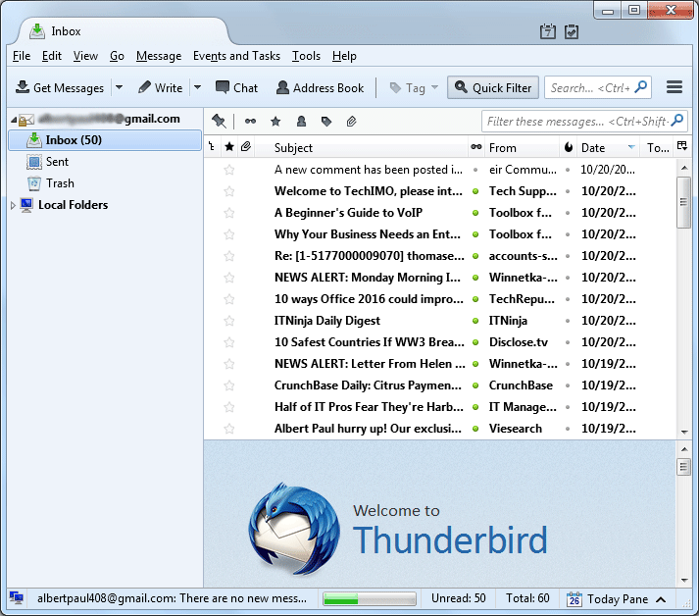Click Unread: 50 status text
Viewport: 699px width, 616px height.
click(x=458, y=598)
